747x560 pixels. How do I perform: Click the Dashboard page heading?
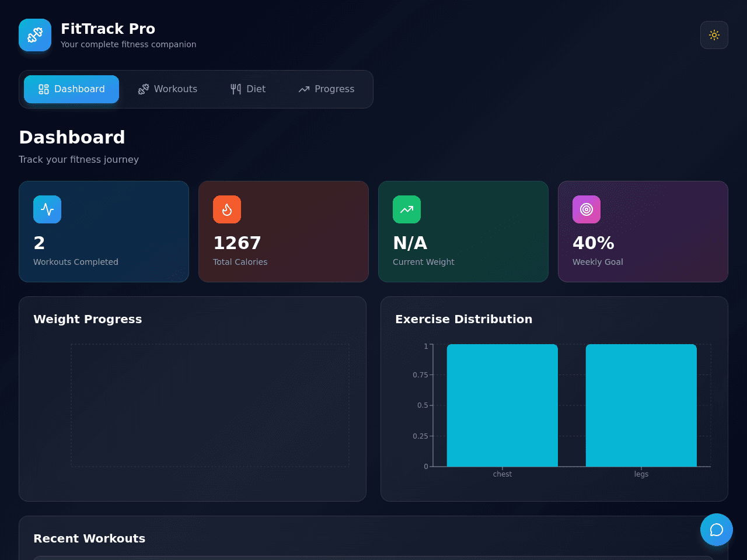coord(72,137)
